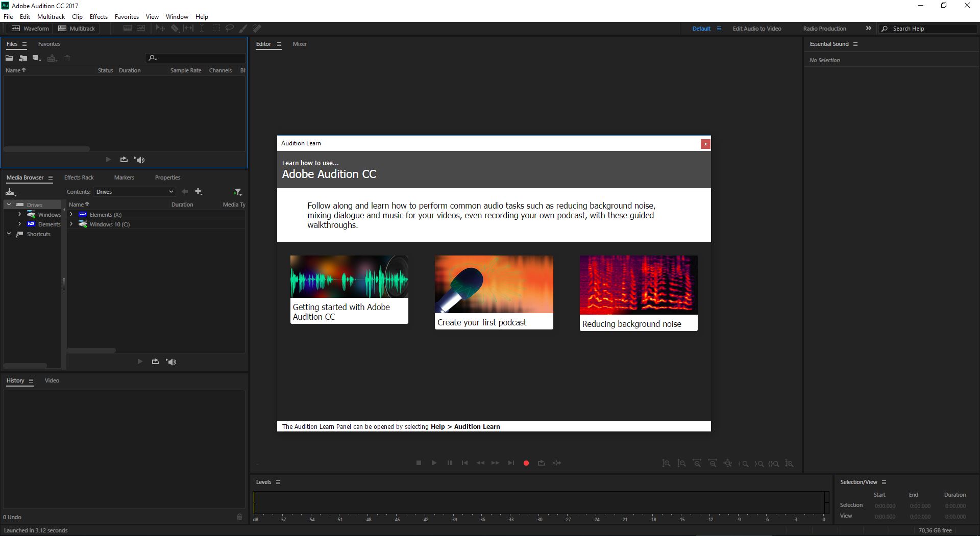Select the Marquee Selection tool
The width and height of the screenshot is (980, 536).
(216, 29)
